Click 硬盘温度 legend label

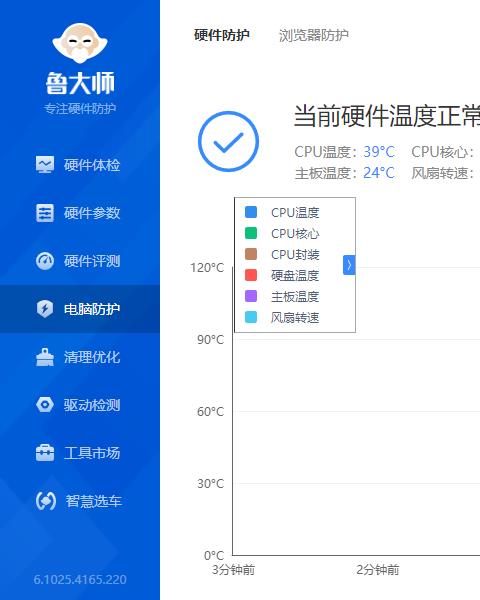click(295, 276)
